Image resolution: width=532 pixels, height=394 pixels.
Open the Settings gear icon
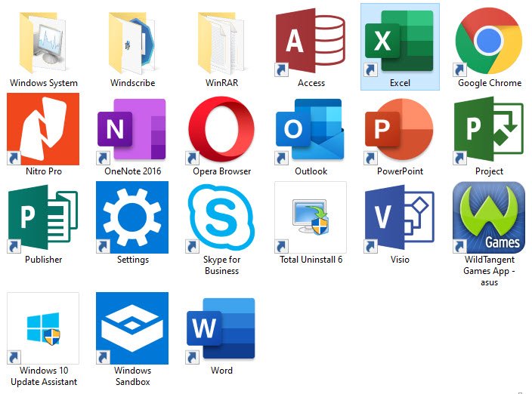[x=132, y=217]
